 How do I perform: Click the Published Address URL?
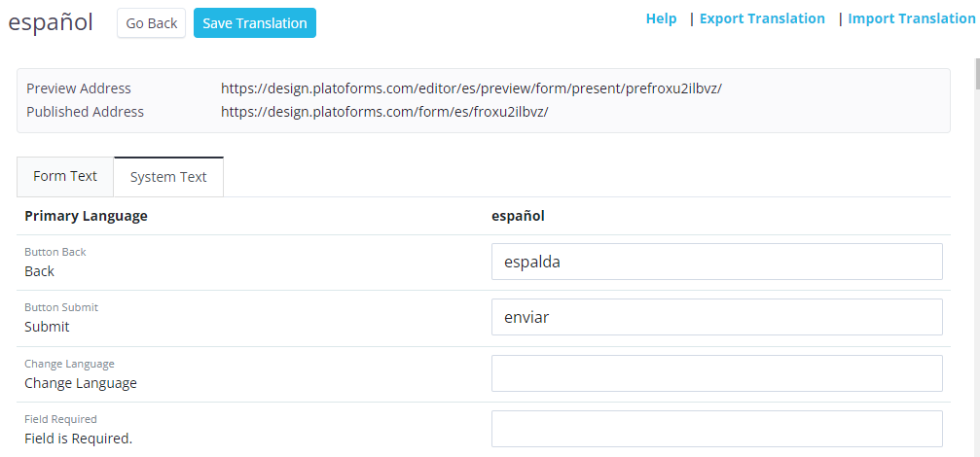click(384, 112)
